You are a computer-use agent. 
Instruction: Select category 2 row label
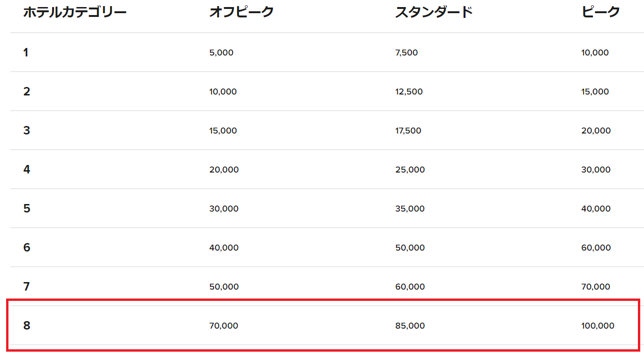27,92
